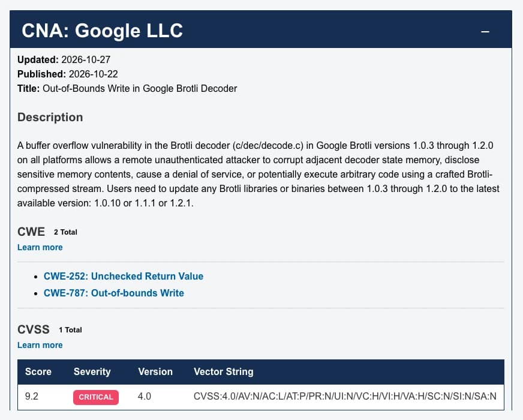Viewport: 523px width, 420px height.
Task: Click the CNA: Google LLC heading
Action: (102, 31)
